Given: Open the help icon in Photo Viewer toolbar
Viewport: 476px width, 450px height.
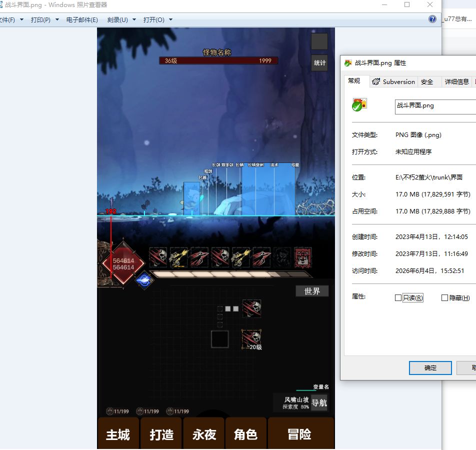Looking at the screenshot, I should [x=432, y=19].
